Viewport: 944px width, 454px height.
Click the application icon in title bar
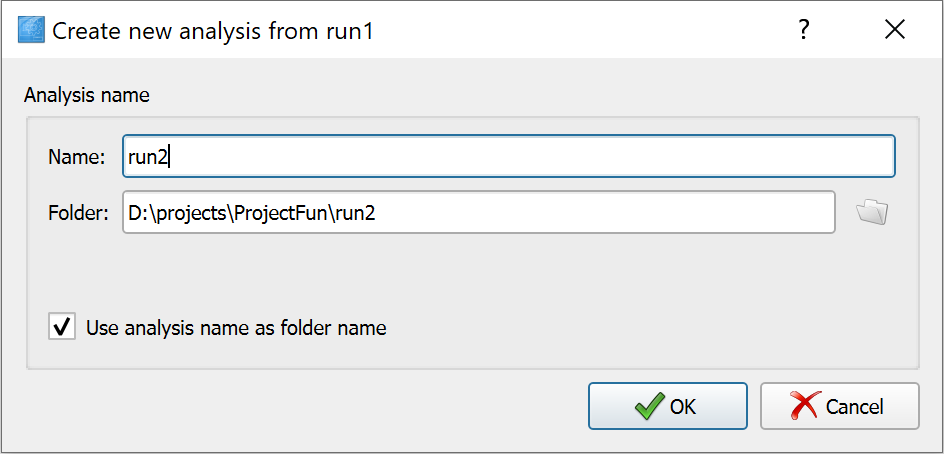pyautogui.click(x=31, y=30)
